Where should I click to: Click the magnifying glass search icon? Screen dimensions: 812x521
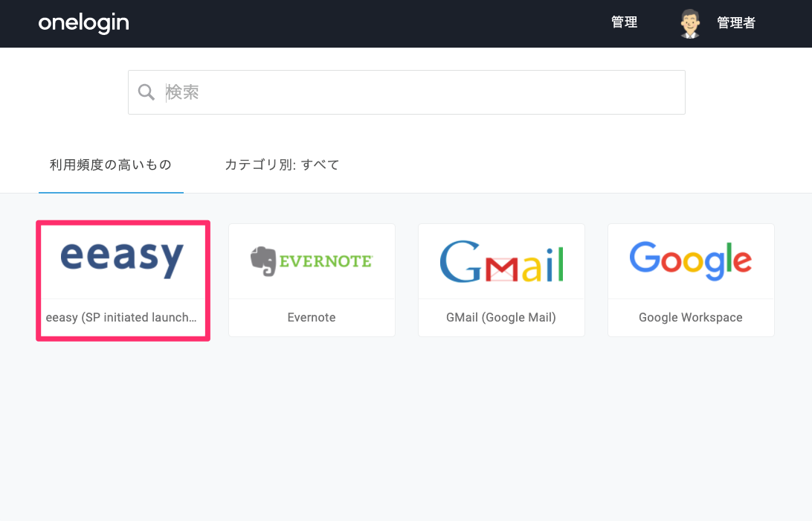146,92
